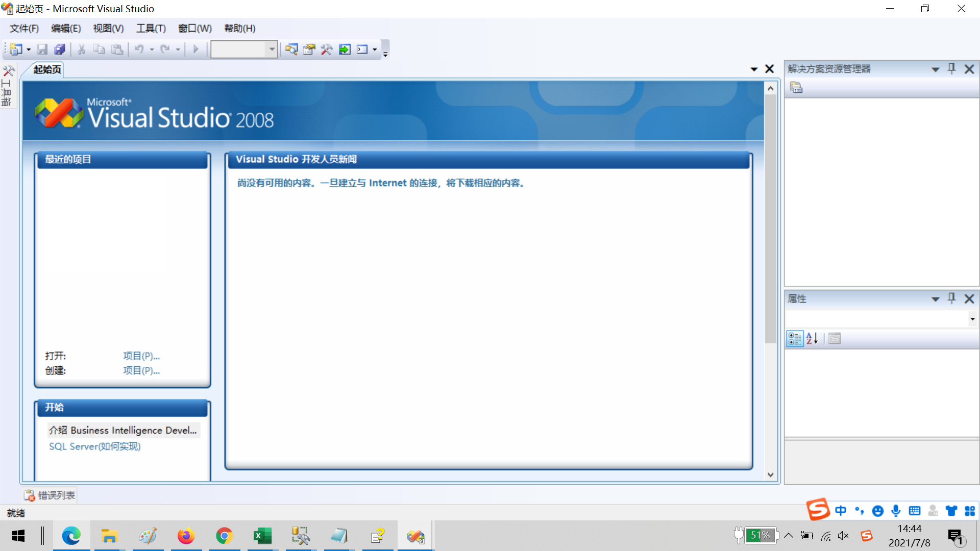Open the 错误列表 panel tab

50,495
